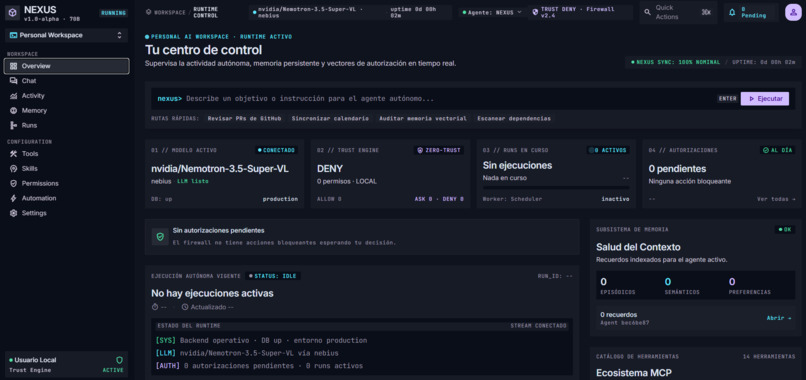Click the 14 HERRAMIENTAS label
The height and width of the screenshot is (380, 806).
(x=769, y=356)
